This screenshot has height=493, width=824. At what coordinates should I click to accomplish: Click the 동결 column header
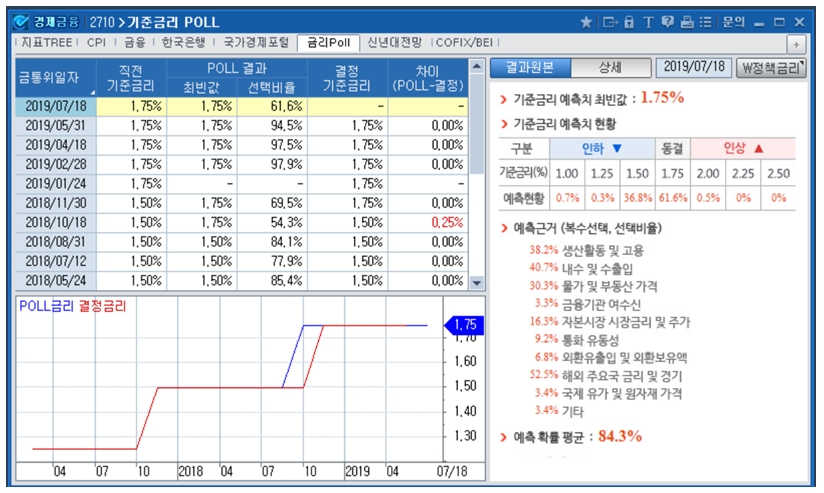pos(673,149)
